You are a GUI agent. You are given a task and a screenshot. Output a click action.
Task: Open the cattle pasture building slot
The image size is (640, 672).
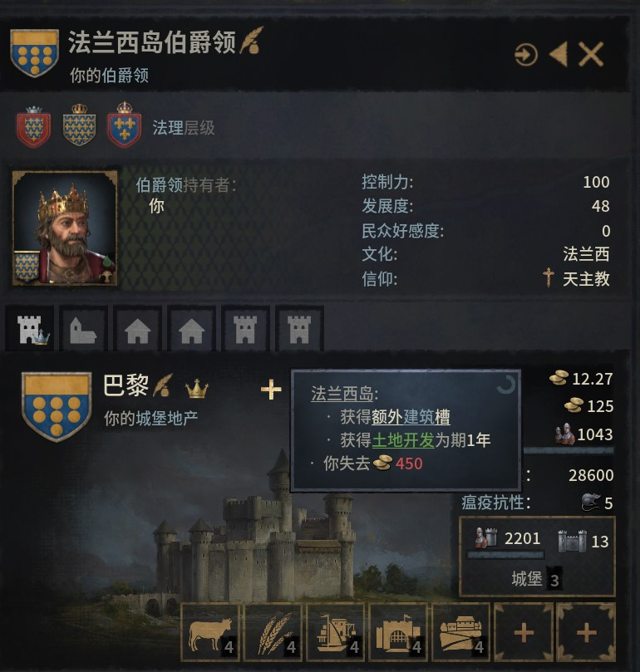(x=210, y=632)
